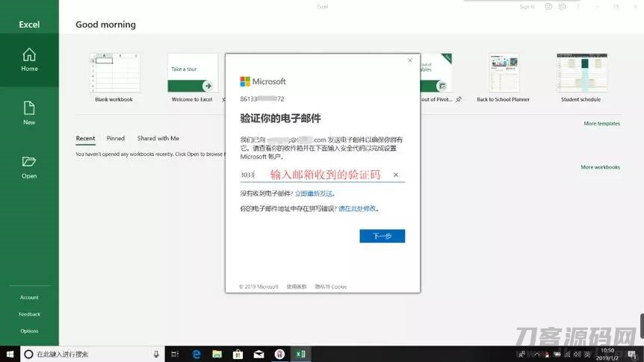Open the Welcome to Excel tour template

[x=192, y=78]
